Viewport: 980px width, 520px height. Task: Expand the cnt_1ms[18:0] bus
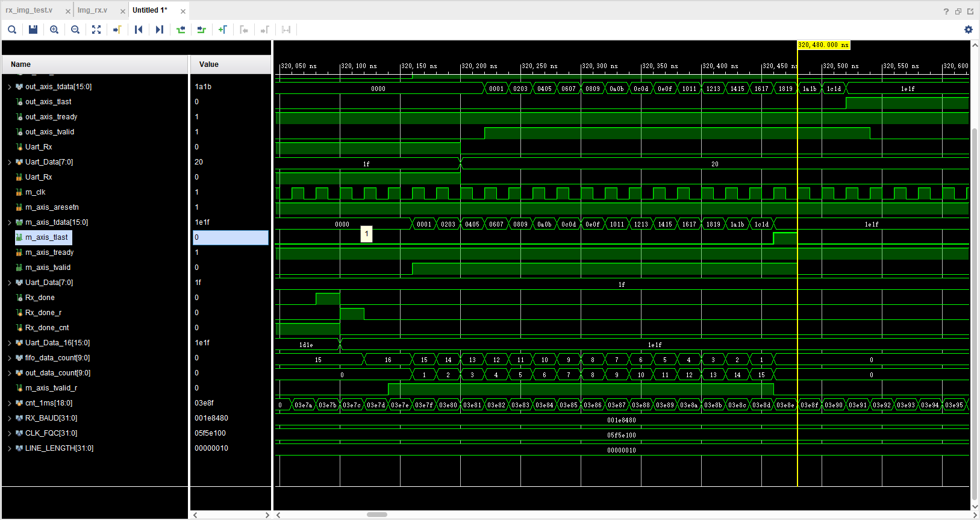[x=10, y=403]
